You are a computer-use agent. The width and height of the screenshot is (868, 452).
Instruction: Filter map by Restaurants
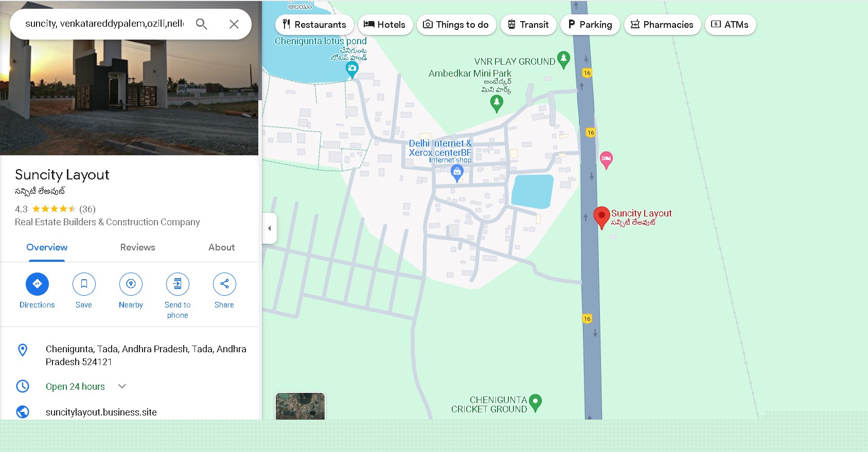coord(314,25)
